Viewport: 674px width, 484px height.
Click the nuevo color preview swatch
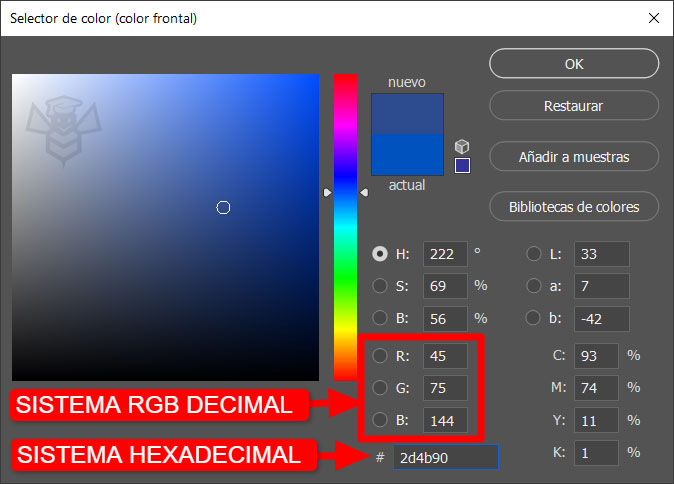pos(407,114)
